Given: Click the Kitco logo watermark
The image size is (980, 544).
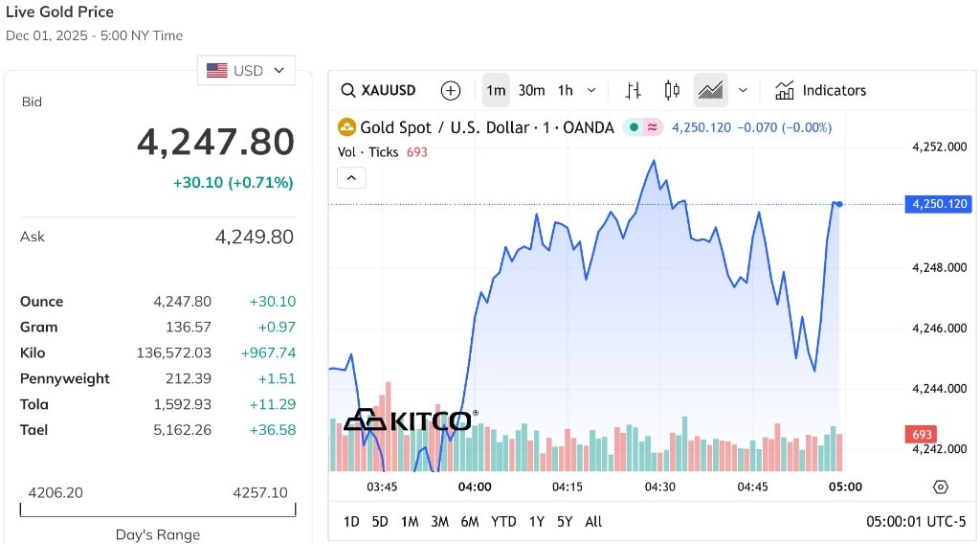Looking at the screenshot, I should (409, 419).
